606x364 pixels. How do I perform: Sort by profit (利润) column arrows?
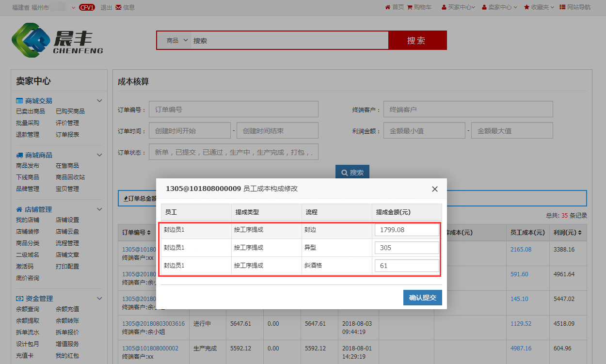point(578,233)
